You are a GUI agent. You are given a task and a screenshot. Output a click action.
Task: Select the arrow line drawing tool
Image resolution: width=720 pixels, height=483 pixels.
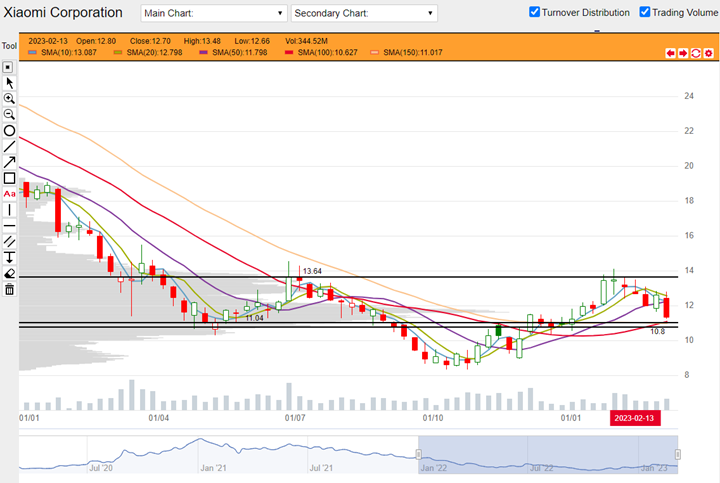point(9,162)
